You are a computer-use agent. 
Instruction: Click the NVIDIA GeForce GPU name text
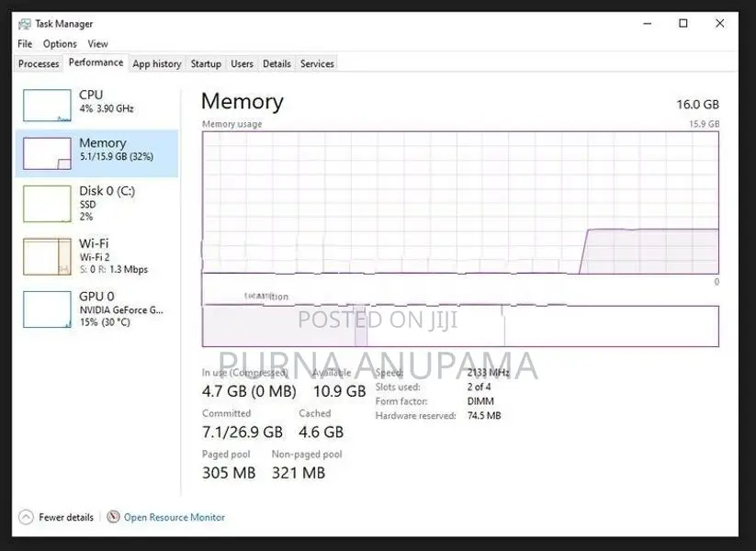tap(121, 310)
